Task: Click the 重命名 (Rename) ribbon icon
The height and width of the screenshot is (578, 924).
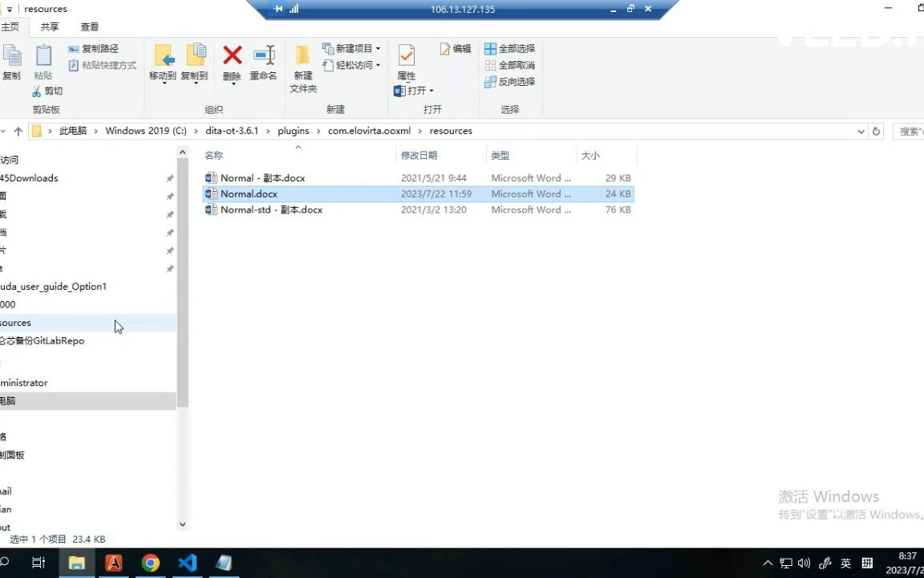Action: tap(265, 64)
